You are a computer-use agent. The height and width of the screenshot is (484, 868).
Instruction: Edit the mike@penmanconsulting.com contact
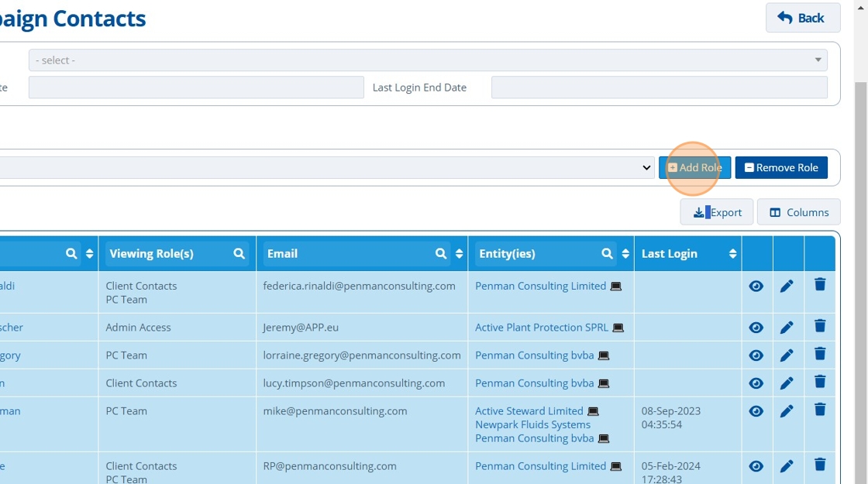(787, 411)
